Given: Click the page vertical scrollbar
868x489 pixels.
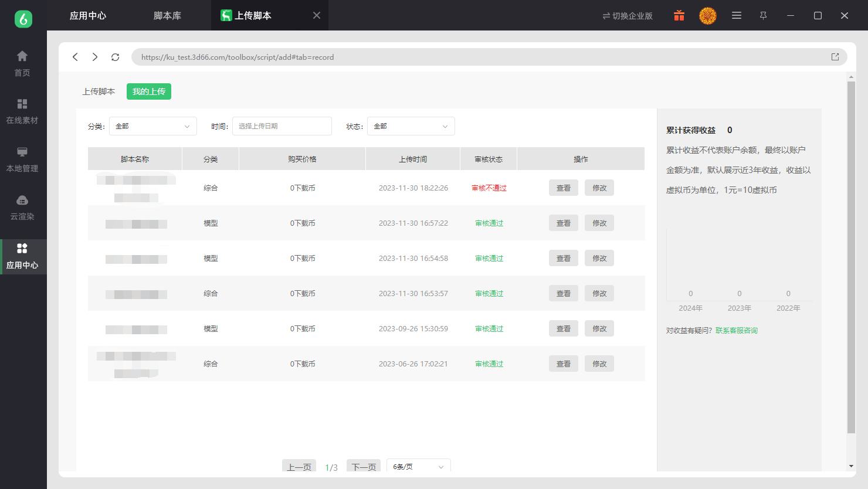Looking at the screenshot, I should (x=851, y=258).
